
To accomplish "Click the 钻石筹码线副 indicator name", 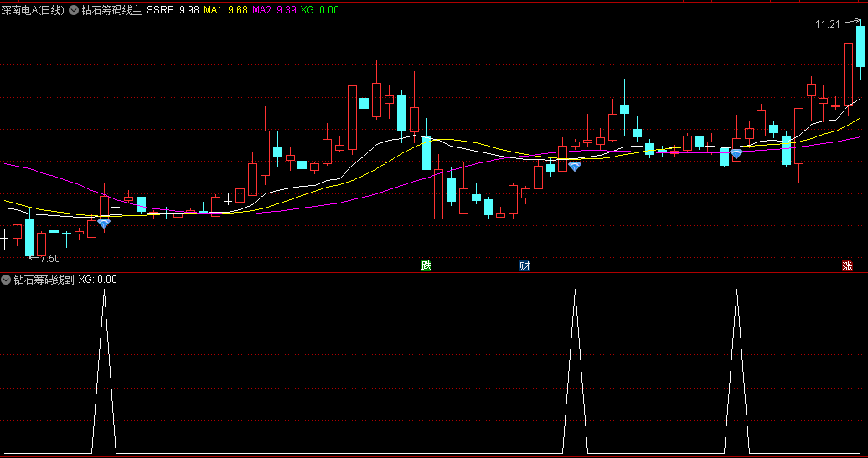I will coord(44,280).
